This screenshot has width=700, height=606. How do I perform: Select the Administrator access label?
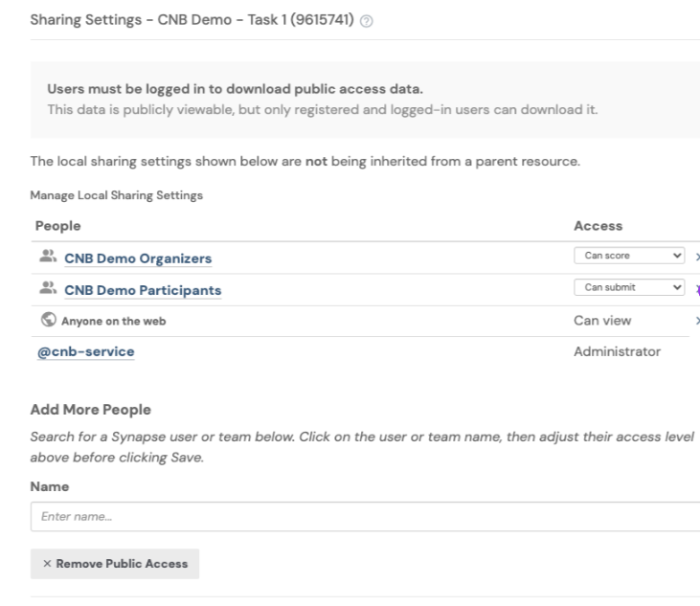(617, 351)
